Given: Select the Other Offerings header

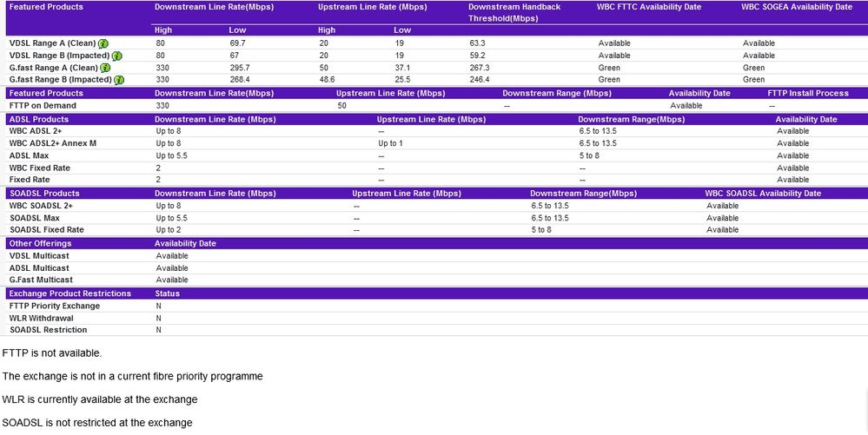Looking at the screenshot, I should 39,244.
